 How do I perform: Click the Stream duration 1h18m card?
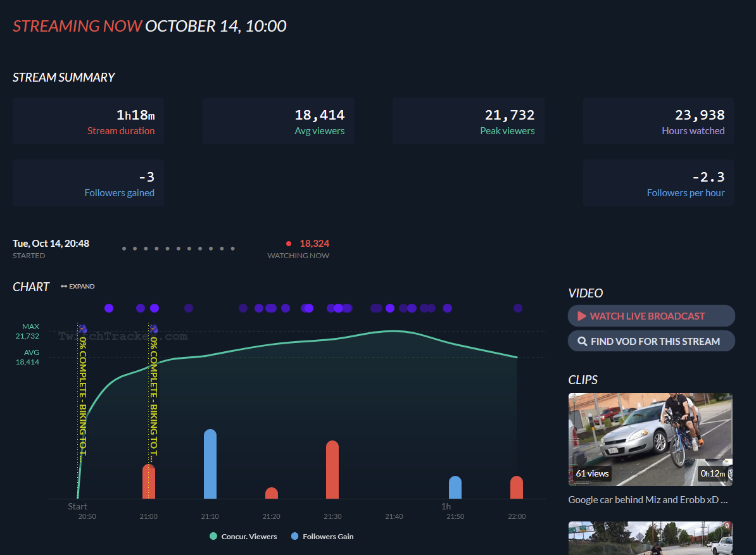coord(88,121)
